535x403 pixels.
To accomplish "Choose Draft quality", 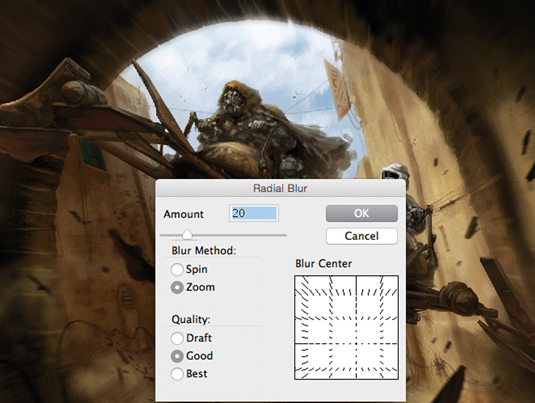I will coord(177,338).
